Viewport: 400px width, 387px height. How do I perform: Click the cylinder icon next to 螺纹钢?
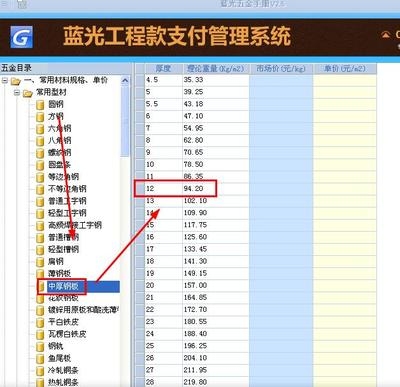pos(40,153)
